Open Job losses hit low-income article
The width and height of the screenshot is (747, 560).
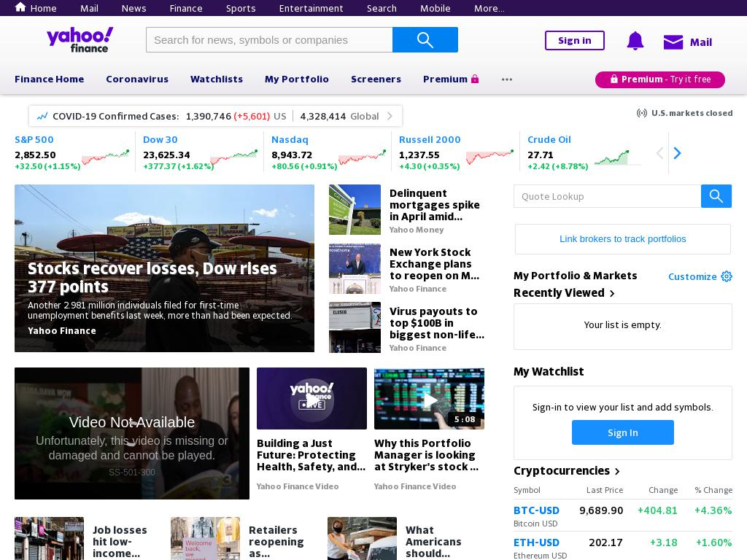[120, 542]
